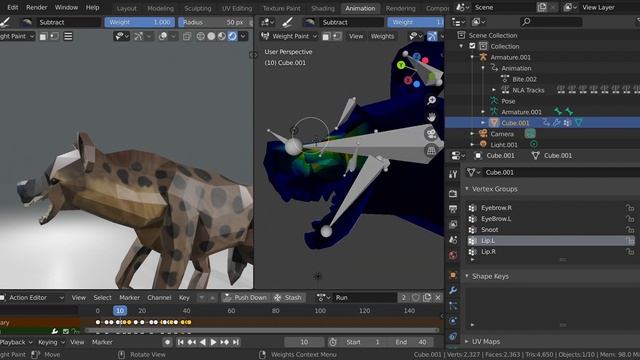The width and height of the screenshot is (640, 360).
Task: Expand the UV Maps panel
Action: pyautogui.click(x=467, y=341)
